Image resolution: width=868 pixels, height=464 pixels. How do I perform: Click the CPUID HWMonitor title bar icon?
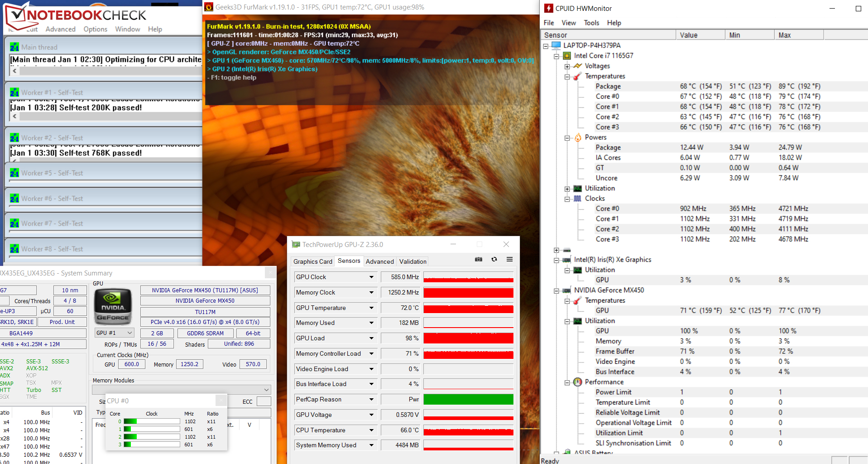pos(548,8)
